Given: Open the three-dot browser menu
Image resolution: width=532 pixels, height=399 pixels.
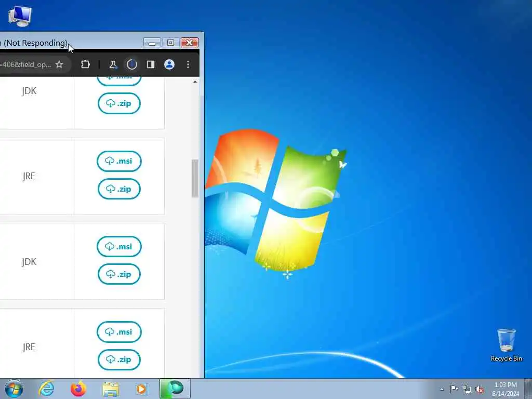Looking at the screenshot, I should (x=188, y=64).
